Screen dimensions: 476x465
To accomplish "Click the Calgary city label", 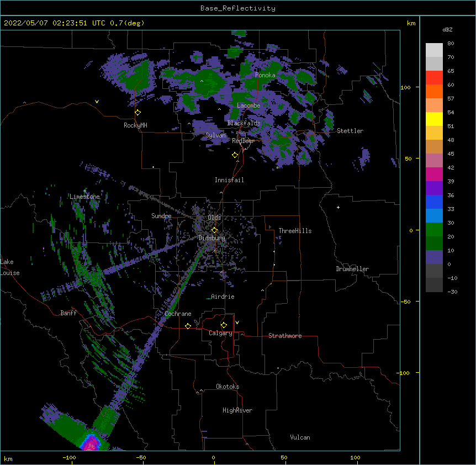I will pos(220,333).
